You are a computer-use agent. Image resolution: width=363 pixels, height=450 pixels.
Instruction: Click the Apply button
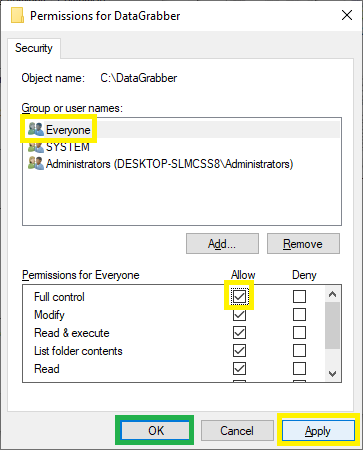click(318, 430)
